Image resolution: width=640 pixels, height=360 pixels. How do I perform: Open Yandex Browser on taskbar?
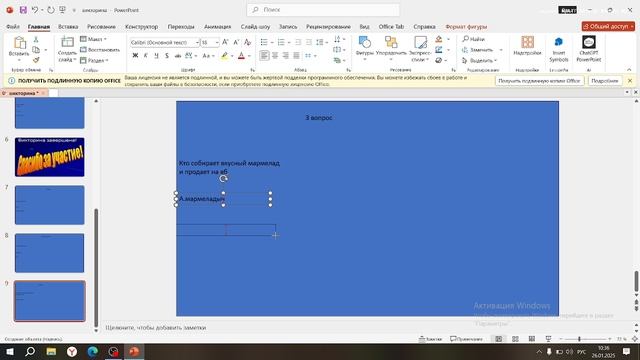click(x=72, y=351)
